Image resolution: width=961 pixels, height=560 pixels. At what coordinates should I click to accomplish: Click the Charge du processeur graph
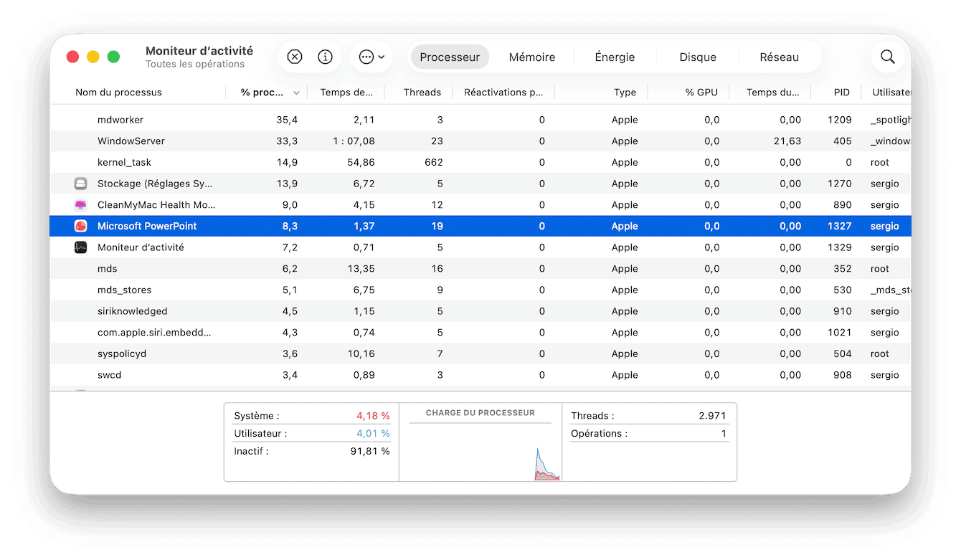[480, 452]
